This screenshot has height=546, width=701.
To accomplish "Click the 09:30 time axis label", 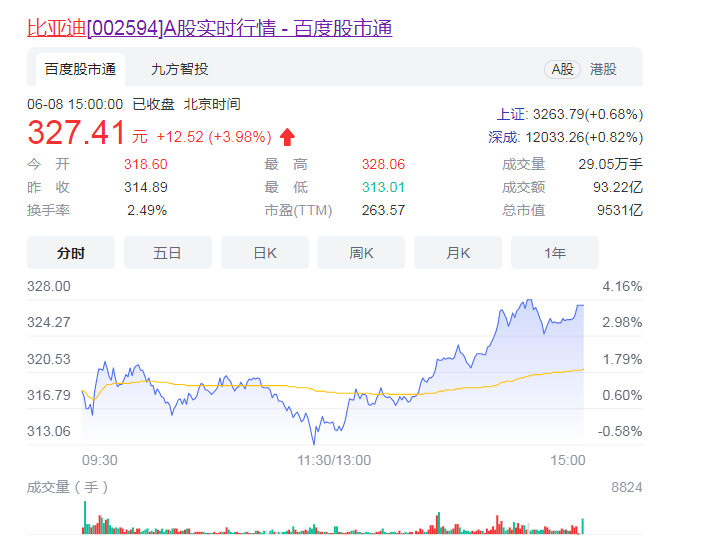I will point(100,460).
